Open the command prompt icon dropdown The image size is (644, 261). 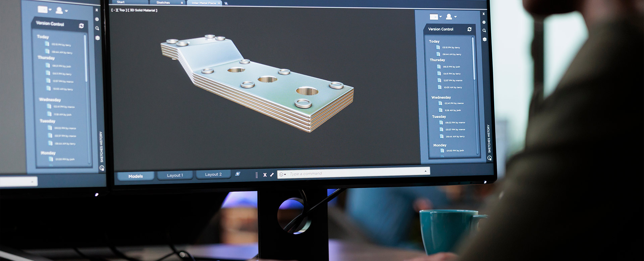pos(282,174)
